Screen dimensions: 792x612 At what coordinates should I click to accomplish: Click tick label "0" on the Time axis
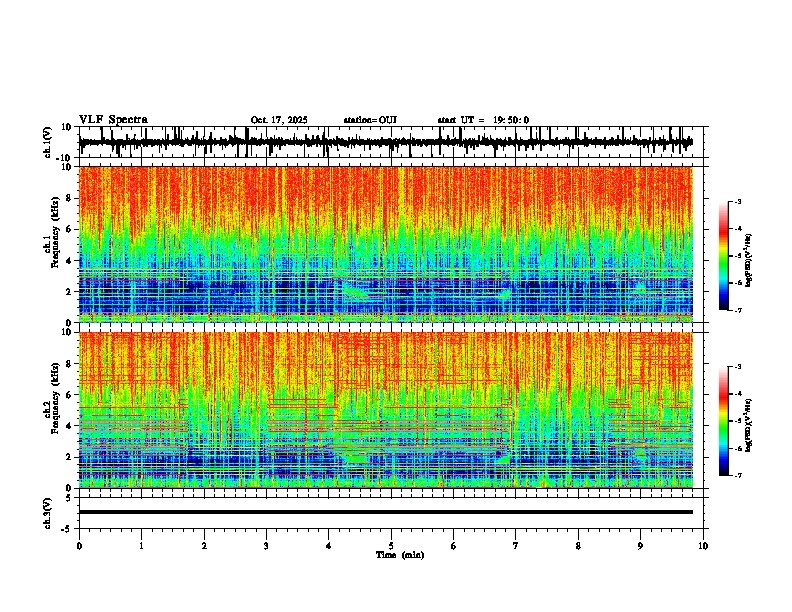79,546
